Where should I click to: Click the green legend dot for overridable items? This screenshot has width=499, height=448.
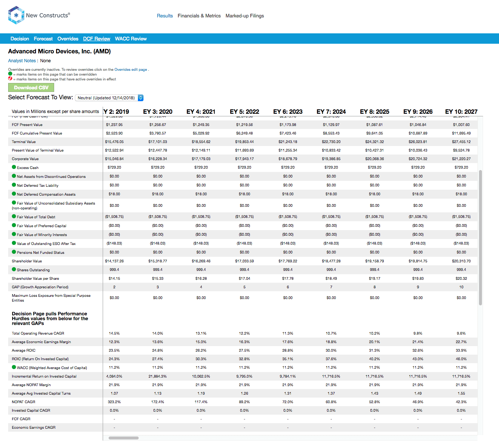[10, 74]
